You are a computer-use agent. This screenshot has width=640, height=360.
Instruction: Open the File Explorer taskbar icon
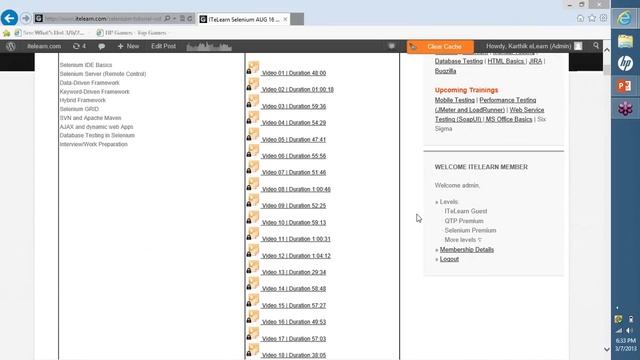pos(625,41)
